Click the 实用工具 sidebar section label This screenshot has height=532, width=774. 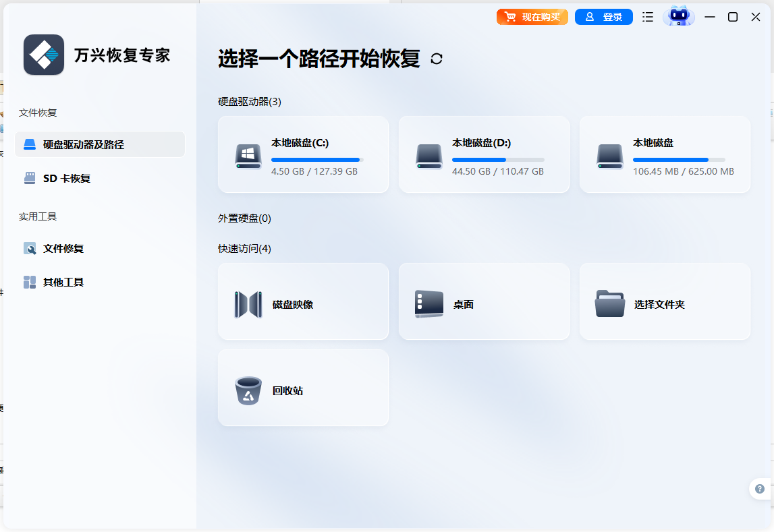pyautogui.click(x=38, y=217)
